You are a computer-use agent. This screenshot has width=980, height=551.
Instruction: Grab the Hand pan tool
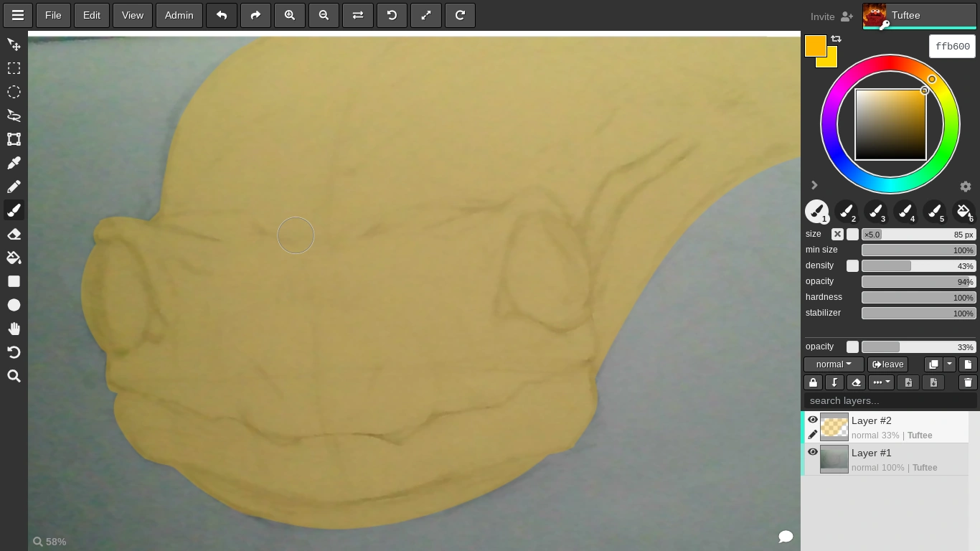click(x=14, y=329)
